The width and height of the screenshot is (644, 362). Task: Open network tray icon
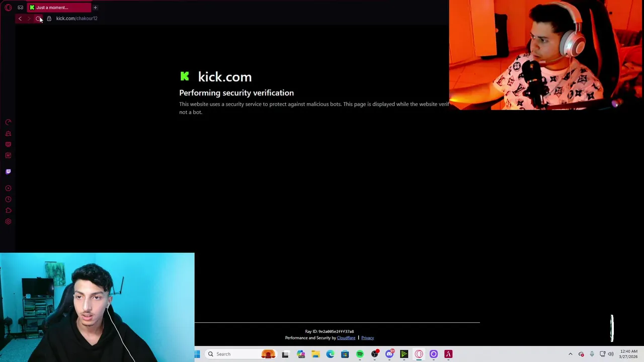pyautogui.click(x=602, y=354)
